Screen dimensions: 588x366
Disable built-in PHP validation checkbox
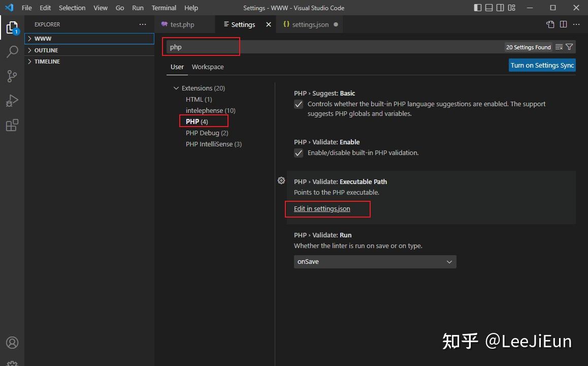point(299,153)
